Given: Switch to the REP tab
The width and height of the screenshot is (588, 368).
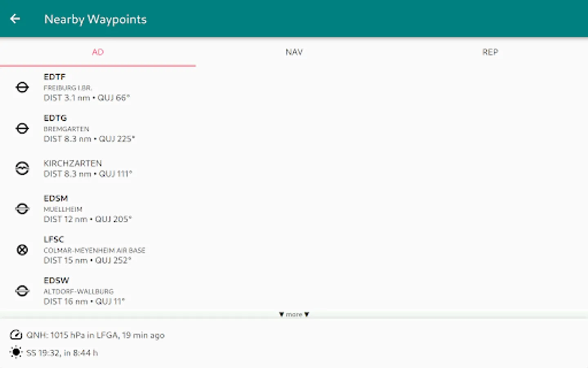Looking at the screenshot, I should [490, 52].
